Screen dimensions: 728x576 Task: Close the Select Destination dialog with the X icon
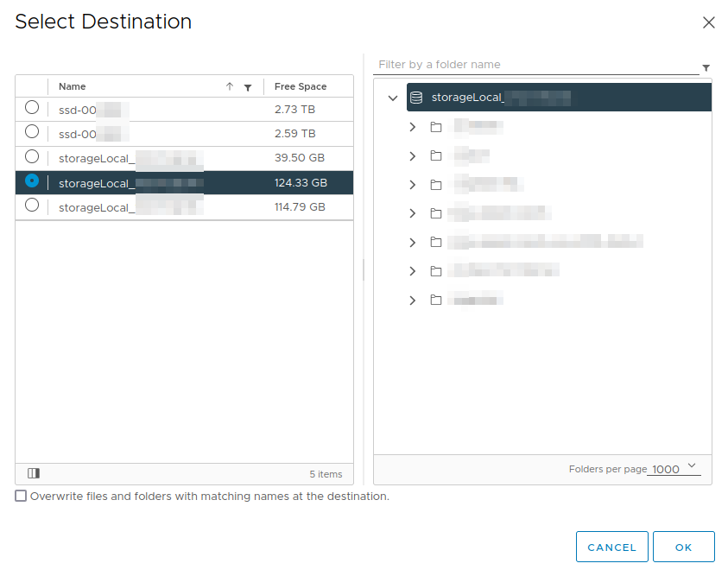pos(709,22)
